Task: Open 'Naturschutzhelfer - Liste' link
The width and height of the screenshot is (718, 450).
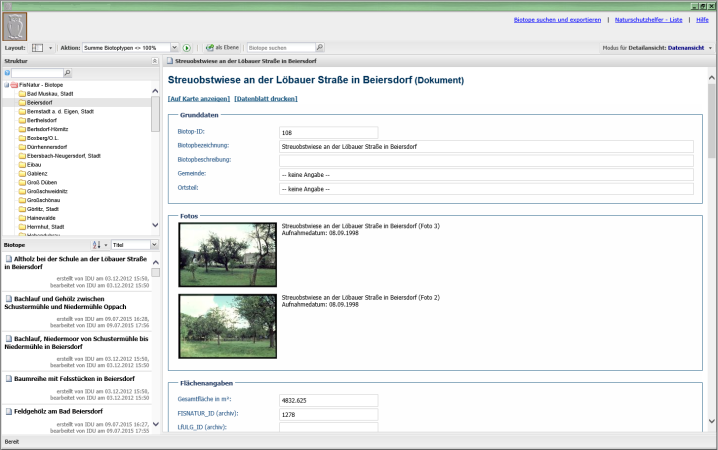Action: 648,20
